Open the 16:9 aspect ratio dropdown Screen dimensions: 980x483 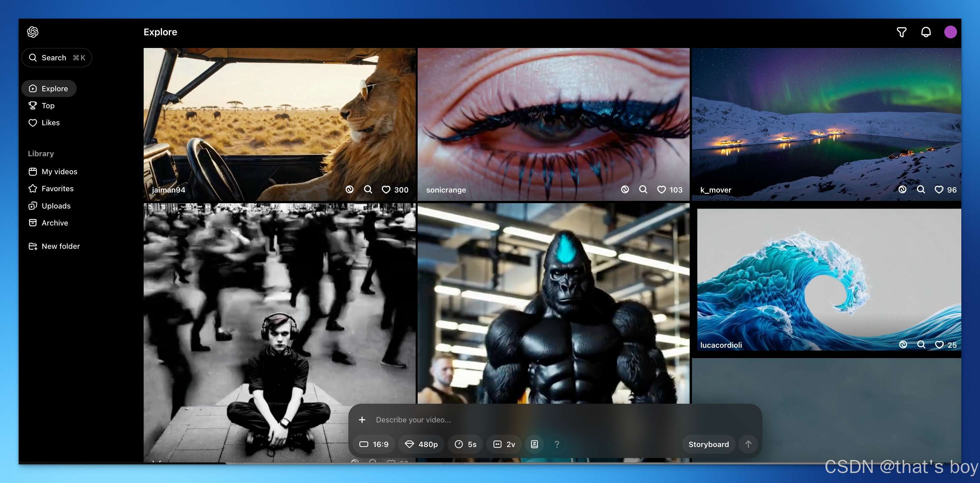pyautogui.click(x=374, y=444)
